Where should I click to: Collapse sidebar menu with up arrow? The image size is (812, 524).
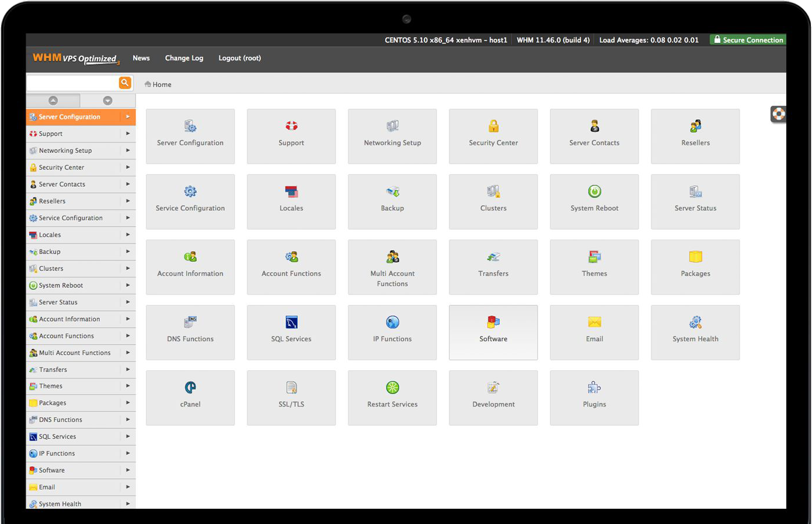click(x=53, y=100)
